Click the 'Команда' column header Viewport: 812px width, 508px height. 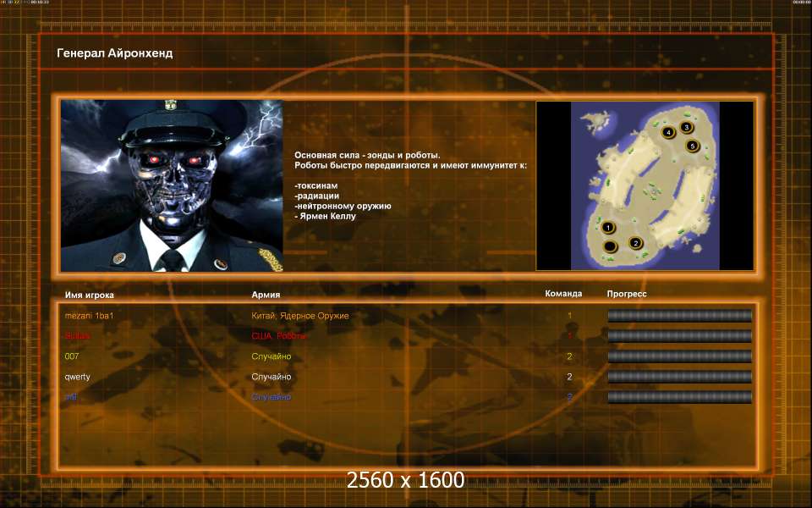tap(563, 294)
